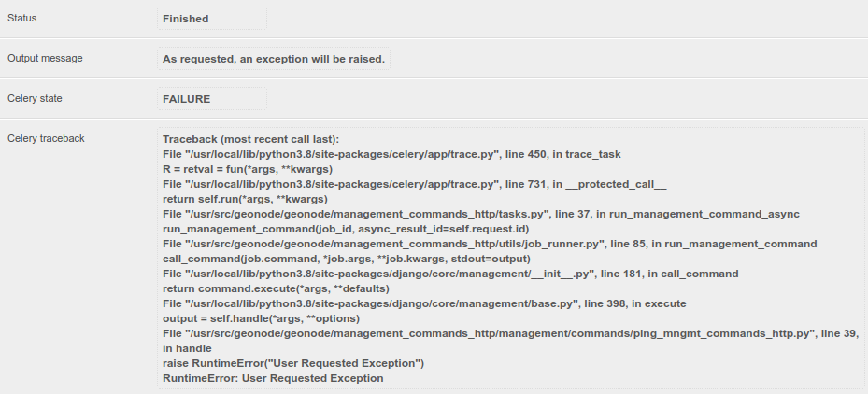Click the tasks.py line 37 traceback entry
Screen dimensions: 868x394
(480, 214)
